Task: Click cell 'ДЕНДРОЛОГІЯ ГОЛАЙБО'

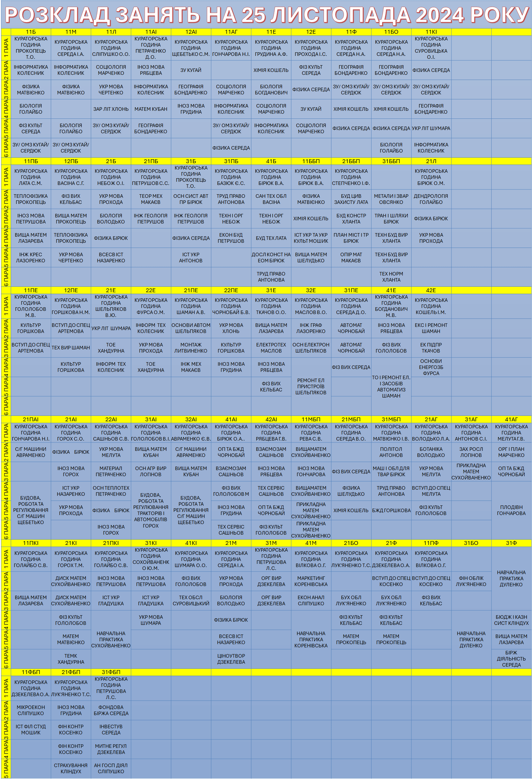Action: click(431, 199)
